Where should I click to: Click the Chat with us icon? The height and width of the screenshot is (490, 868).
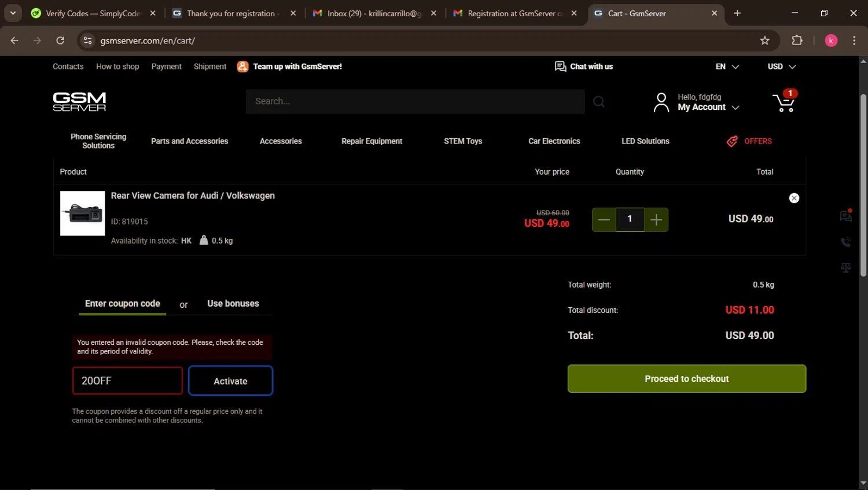click(560, 67)
